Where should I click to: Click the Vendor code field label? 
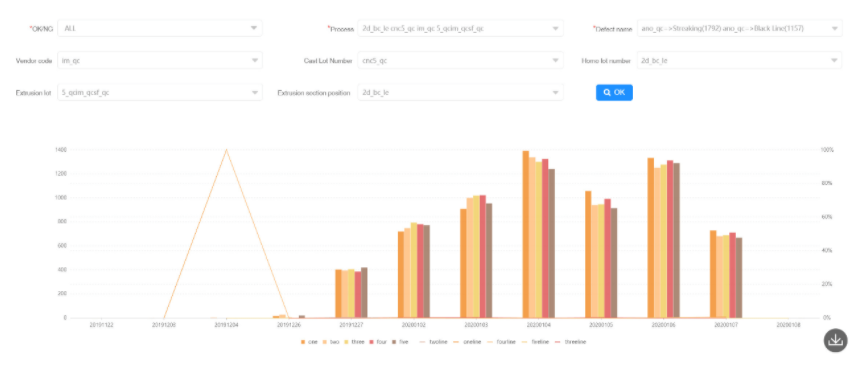coord(33,61)
